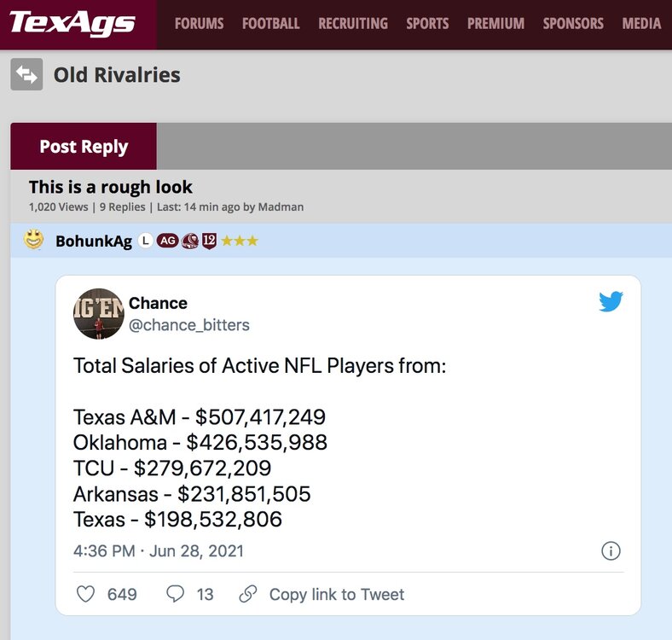This screenshot has width=672, height=640.
Task: Click the smiley face avatar icon
Action: coord(34,241)
